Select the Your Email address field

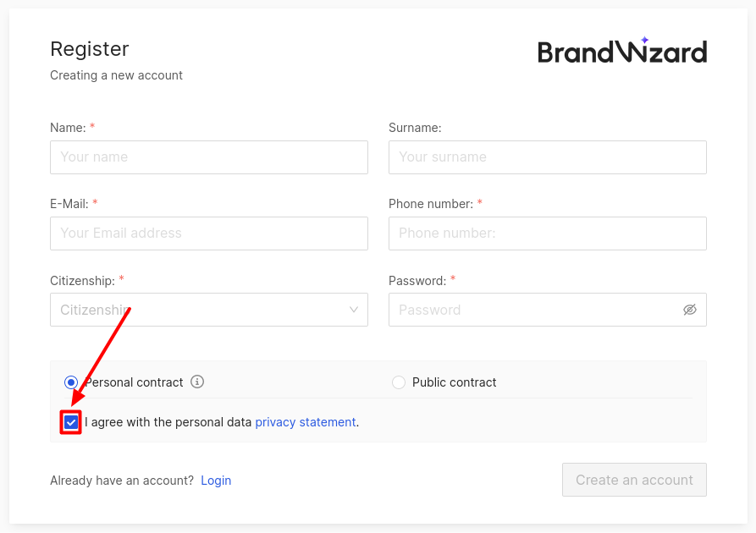pos(209,234)
